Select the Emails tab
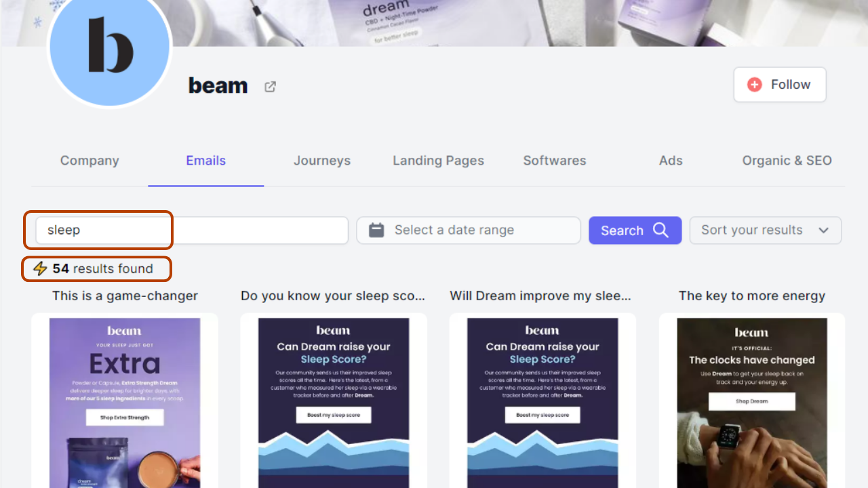Viewport: 868px width, 488px height. click(x=206, y=161)
